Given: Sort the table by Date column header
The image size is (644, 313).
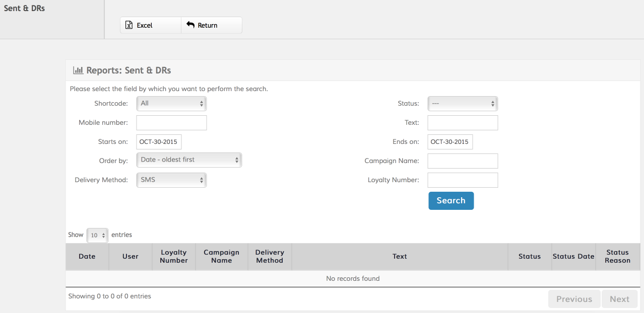Looking at the screenshot, I should (87, 257).
